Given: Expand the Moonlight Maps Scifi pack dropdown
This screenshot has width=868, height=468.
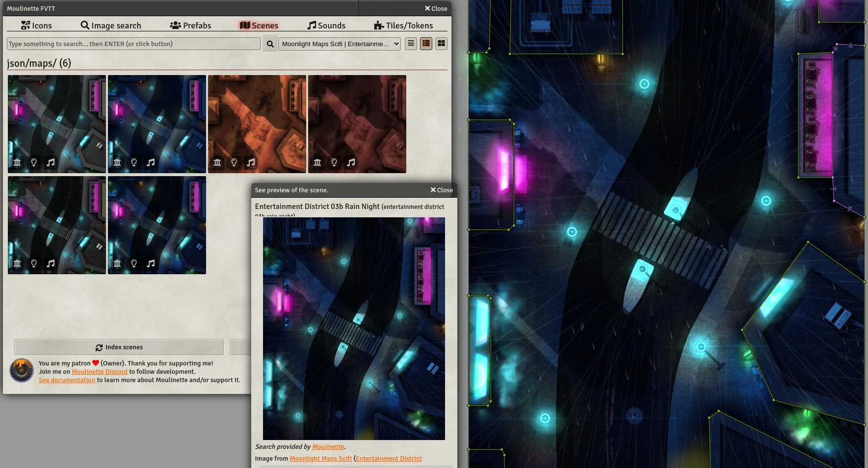Looking at the screenshot, I should [x=340, y=44].
